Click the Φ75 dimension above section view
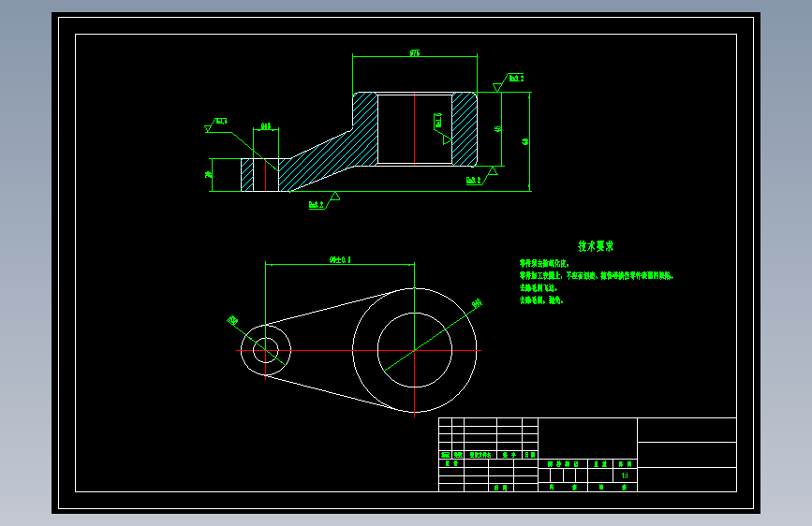This screenshot has height=526, width=812. coord(415,52)
